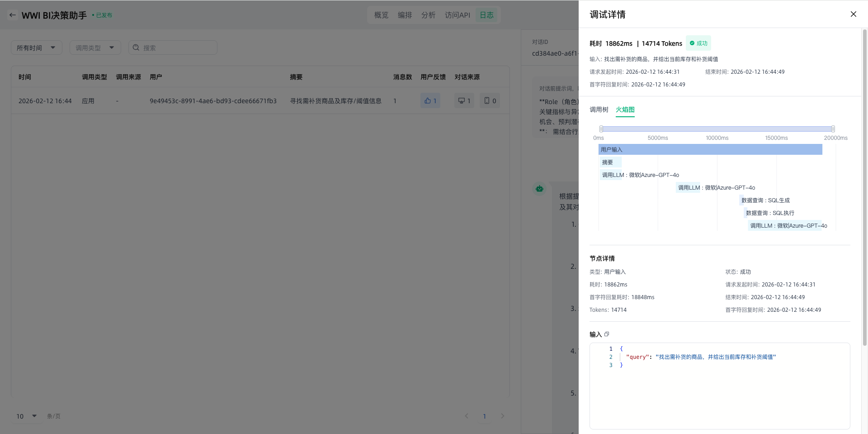
Task: Click the green robot avatar icon
Action: (x=539, y=189)
